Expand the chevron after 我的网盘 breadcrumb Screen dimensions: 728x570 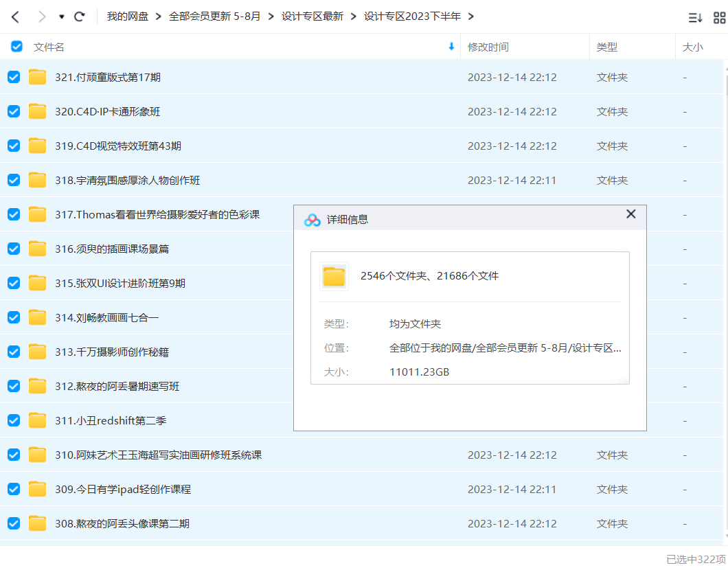point(159,16)
